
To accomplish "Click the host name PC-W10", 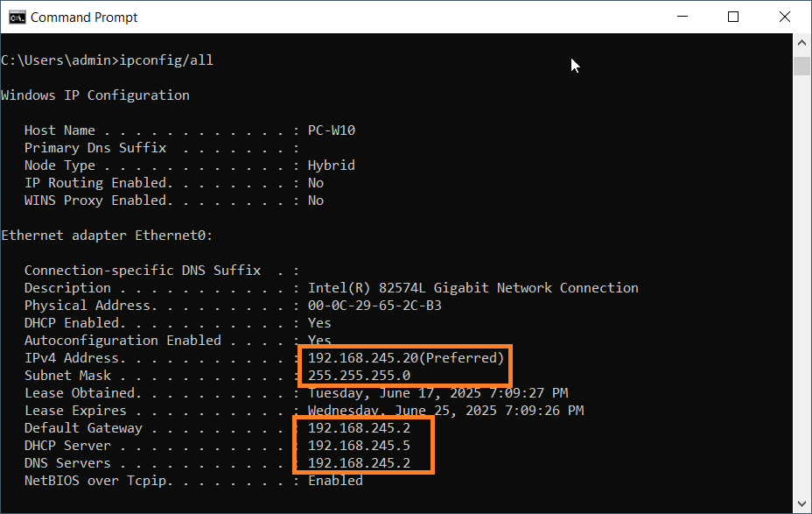I will click(x=331, y=130).
